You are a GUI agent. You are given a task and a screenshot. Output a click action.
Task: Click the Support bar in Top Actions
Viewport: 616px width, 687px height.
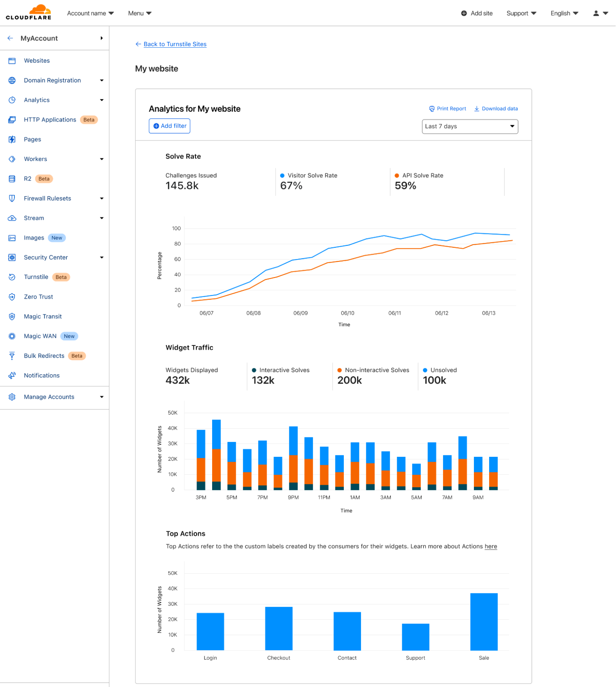tap(415, 637)
